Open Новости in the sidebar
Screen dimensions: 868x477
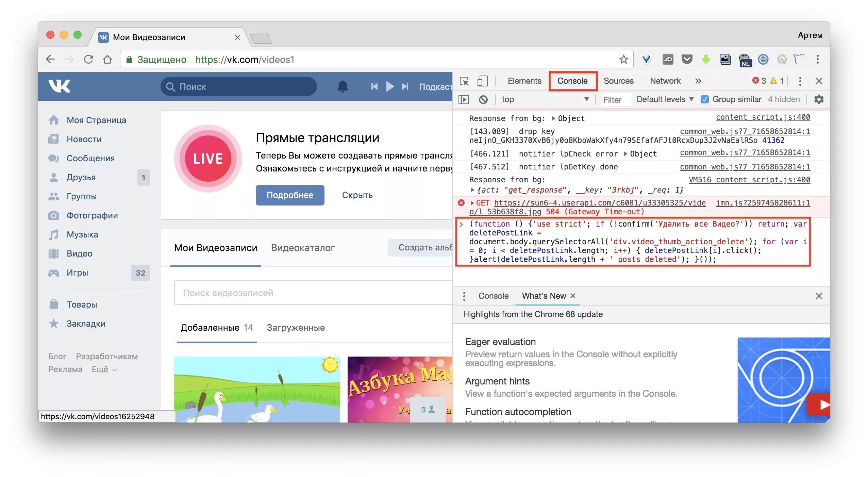click(x=84, y=139)
